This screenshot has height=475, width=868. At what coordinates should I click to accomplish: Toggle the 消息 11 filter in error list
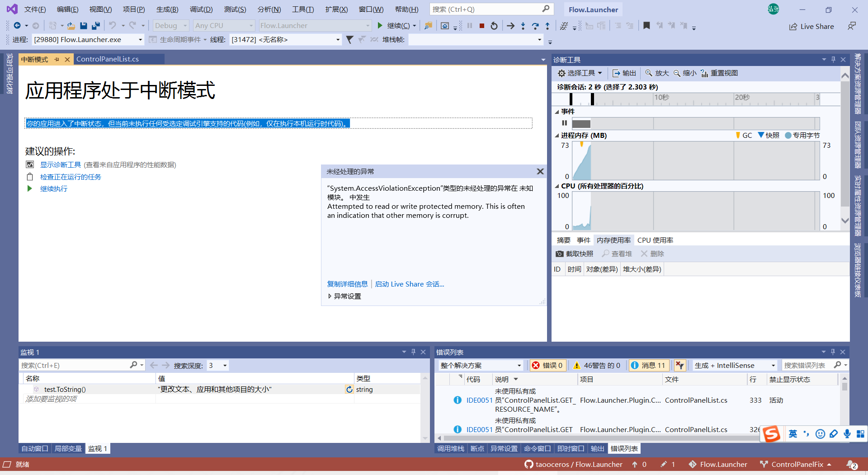pos(649,365)
